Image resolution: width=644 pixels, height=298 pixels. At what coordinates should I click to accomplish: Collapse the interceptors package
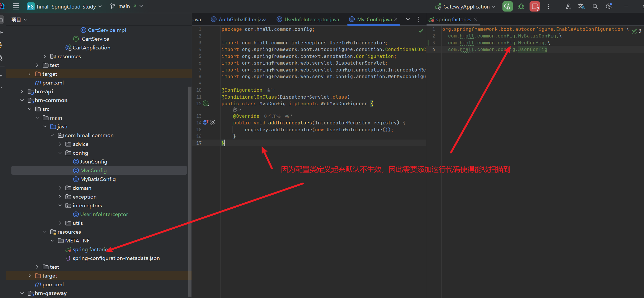[x=60, y=205]
